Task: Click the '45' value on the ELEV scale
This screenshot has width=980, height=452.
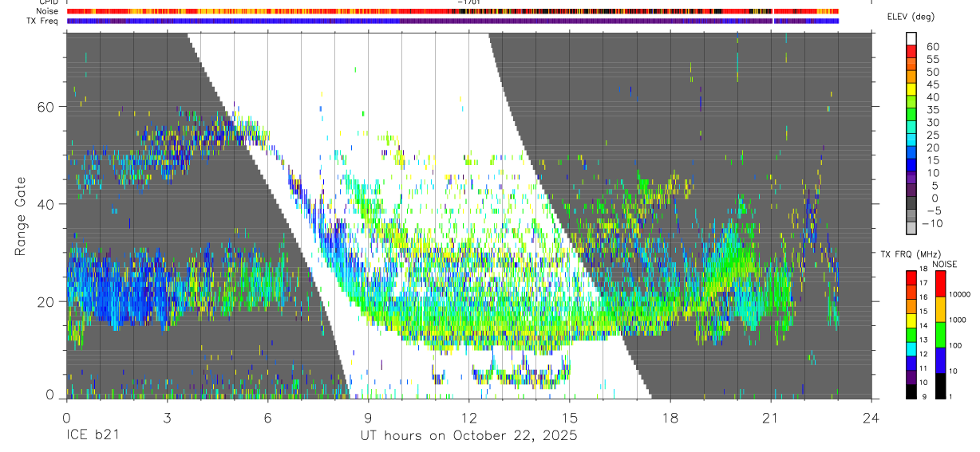Action: 932,85
